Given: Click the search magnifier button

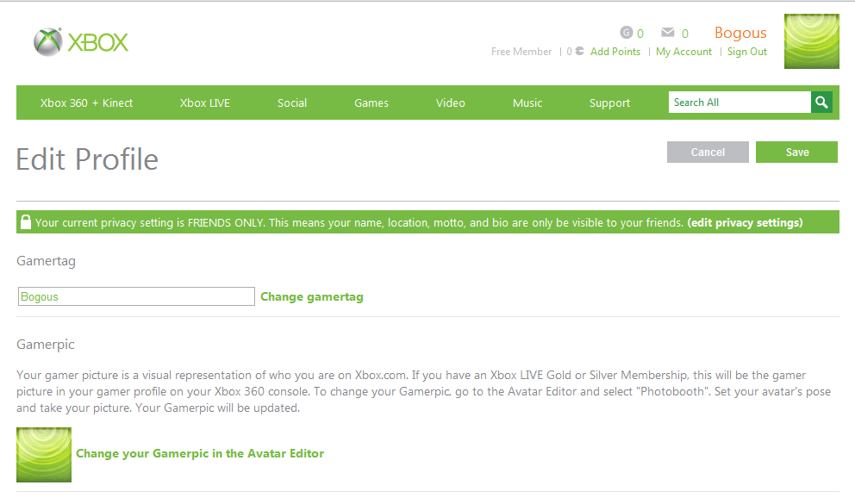Looking at the screenshot, I should 821,103.
